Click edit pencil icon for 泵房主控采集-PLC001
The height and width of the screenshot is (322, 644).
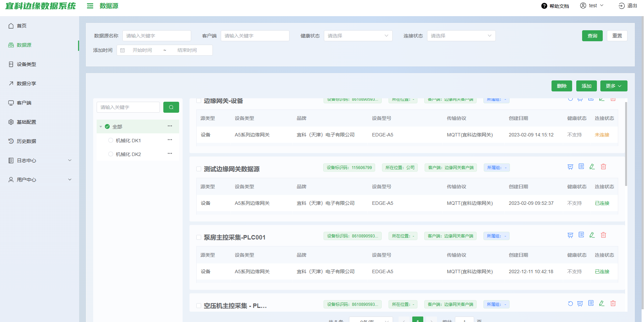[x=592, y=235]
